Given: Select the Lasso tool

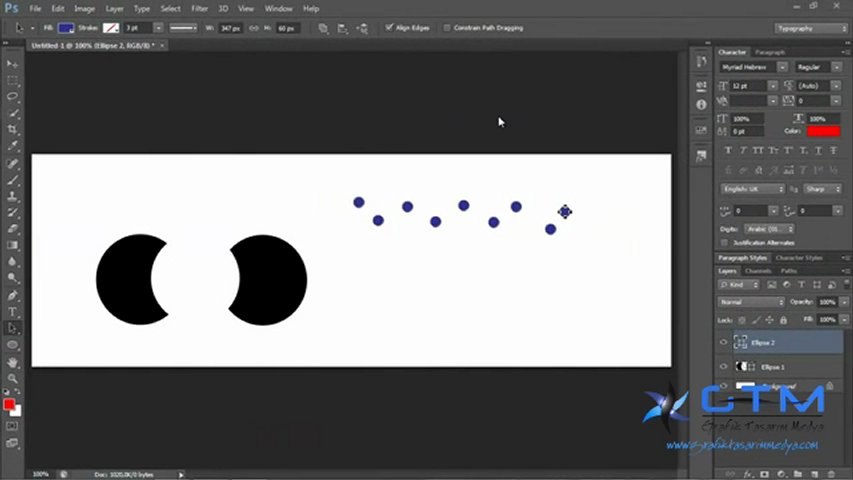Looking at the screenshot, I should [12, 97].
